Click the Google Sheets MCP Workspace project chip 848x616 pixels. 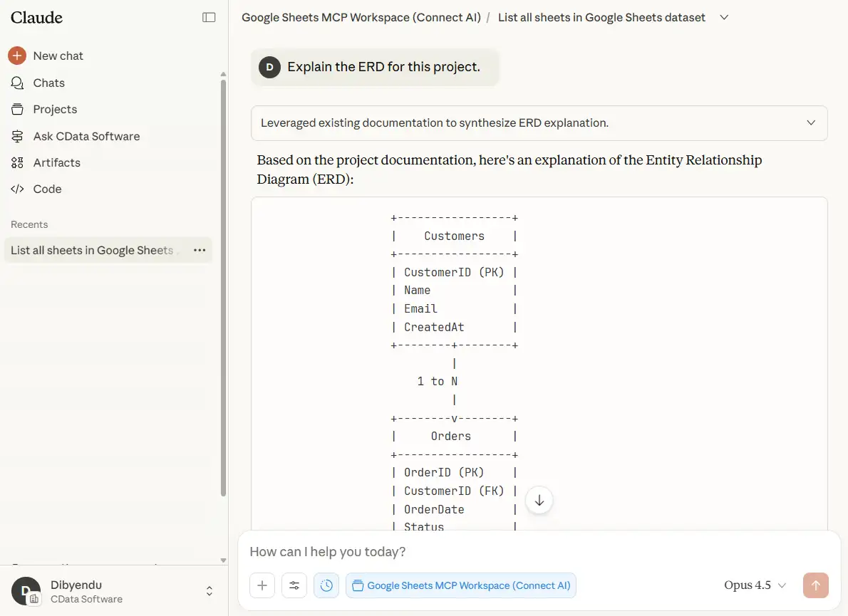point(461,585)
